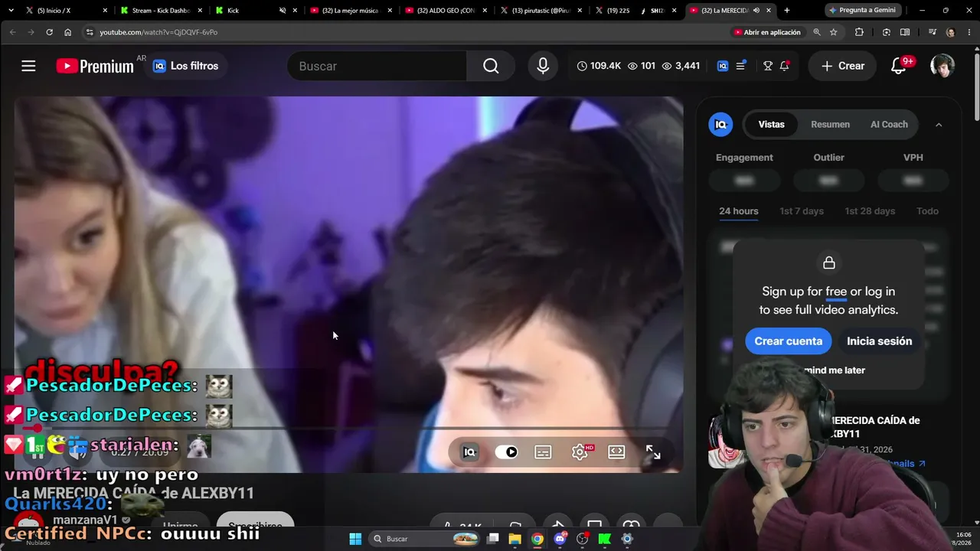Click the video progress bar
Image resolution: width=980 pixels, height=551 pixels.
point(348,429)
